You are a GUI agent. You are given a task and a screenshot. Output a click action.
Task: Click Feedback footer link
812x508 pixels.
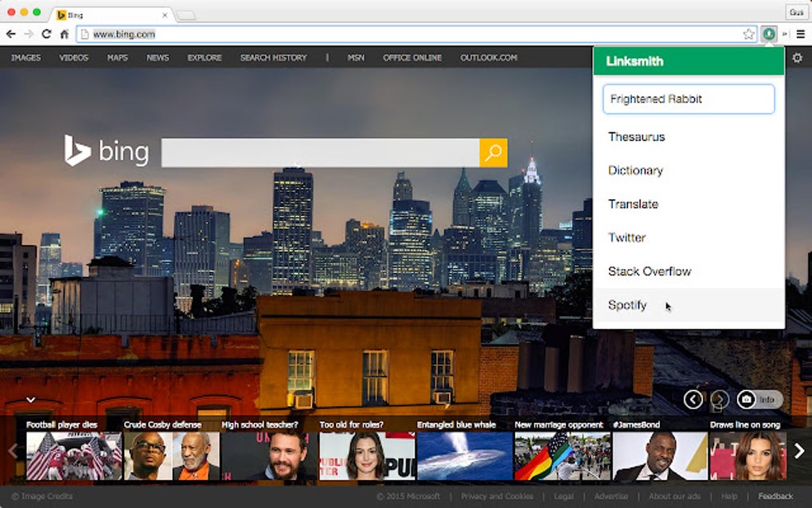pyautogui.click(x=775, y=496)
